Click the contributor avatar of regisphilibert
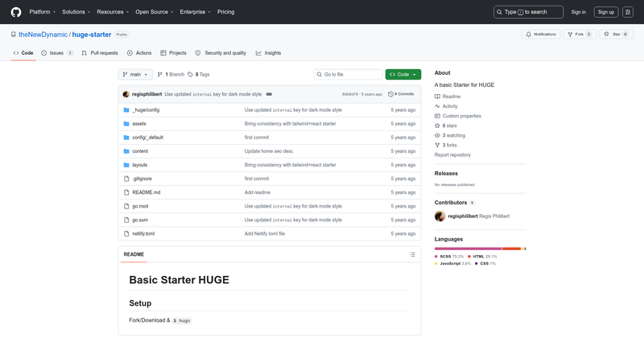Screen dimensions: 644x362 tap(440, 216)
